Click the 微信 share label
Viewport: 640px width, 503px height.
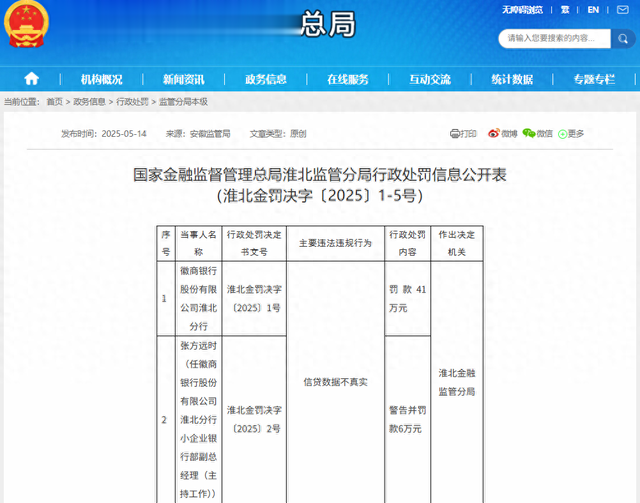[544, 134]
